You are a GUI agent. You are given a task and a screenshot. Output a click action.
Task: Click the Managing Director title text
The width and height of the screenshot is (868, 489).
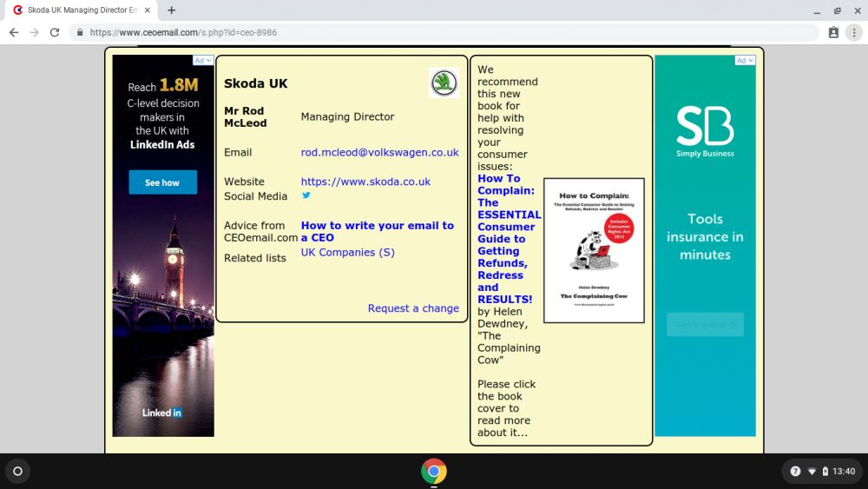[x=348, y=117]
